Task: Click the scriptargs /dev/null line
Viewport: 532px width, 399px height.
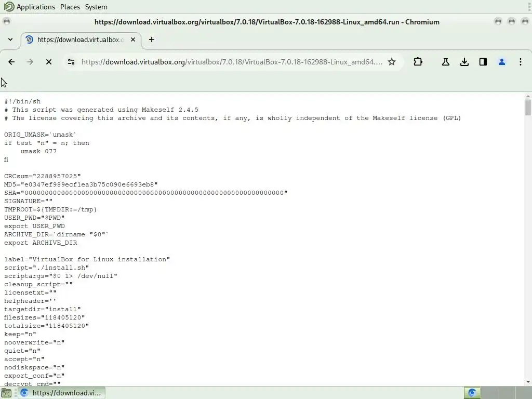Action: pyautogui.click(x=61, y=276)
